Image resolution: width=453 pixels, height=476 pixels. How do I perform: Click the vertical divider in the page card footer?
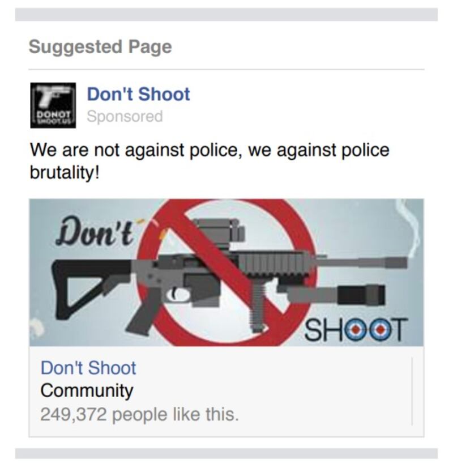pos(412,391)
